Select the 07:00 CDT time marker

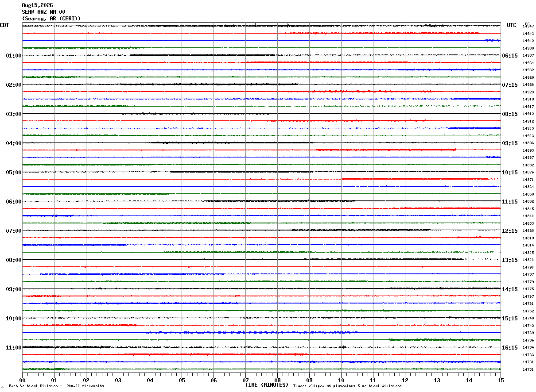click(x=14, y=231)
